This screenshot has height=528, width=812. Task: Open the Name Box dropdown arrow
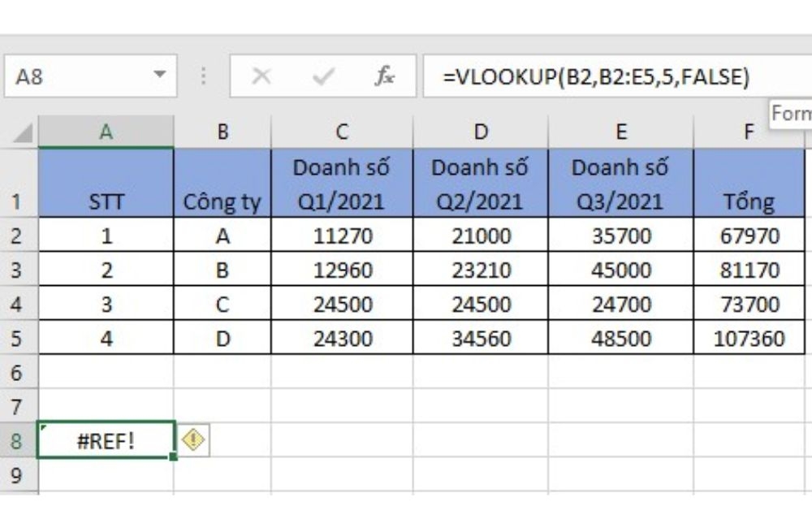(x=160, y=75)
